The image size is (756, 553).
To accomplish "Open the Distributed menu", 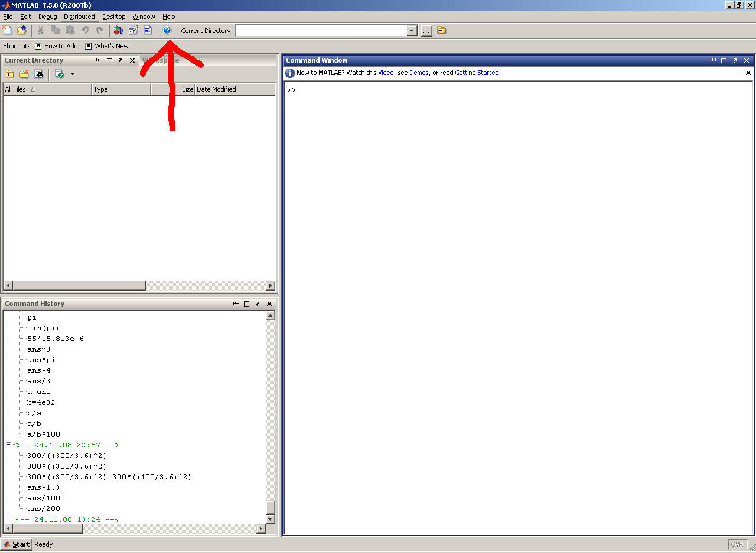I will click(x=79, y=17).
